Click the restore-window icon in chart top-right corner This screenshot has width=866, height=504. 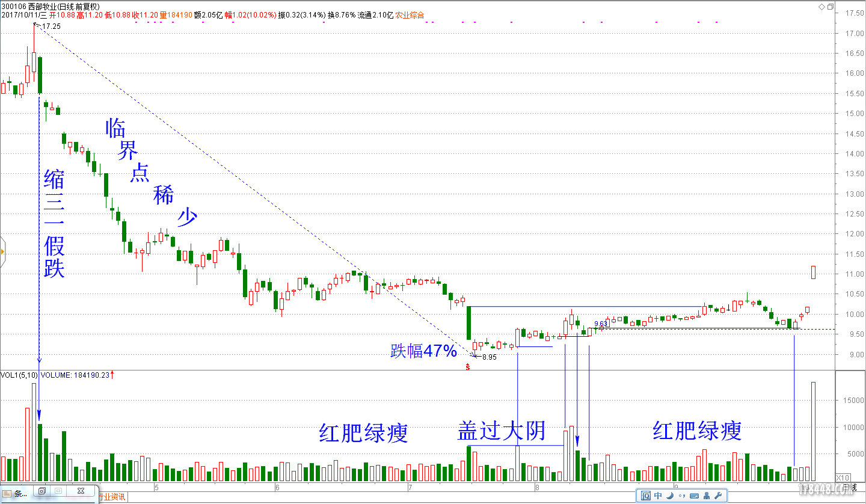tap(831, 7)
